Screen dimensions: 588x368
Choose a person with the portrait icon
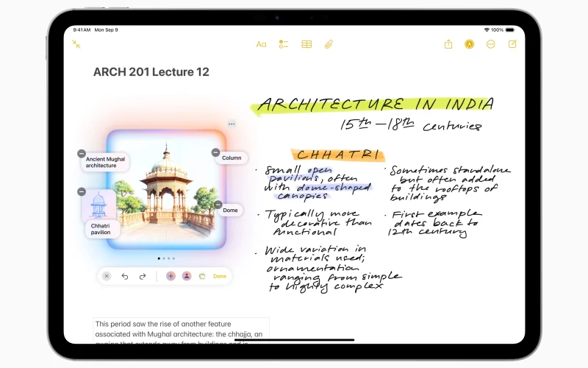pyautogui.click(x=187, y=277)
